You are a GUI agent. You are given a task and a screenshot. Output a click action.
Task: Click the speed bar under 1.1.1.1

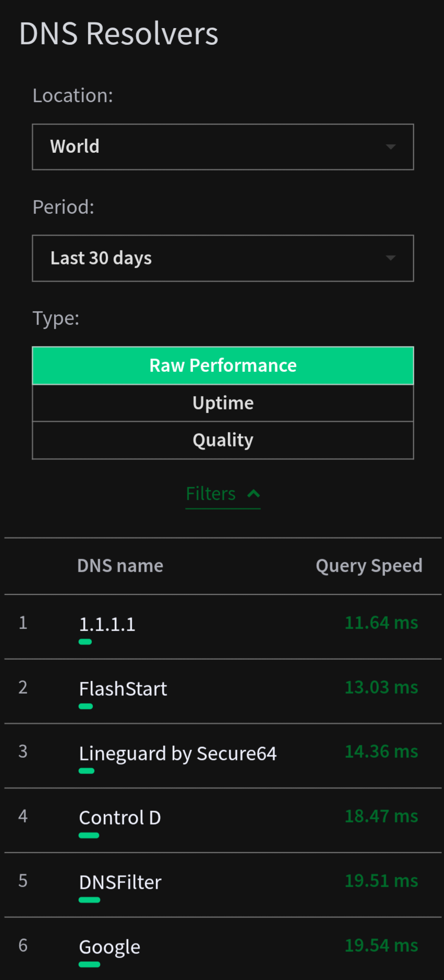[x=85, y=642]
